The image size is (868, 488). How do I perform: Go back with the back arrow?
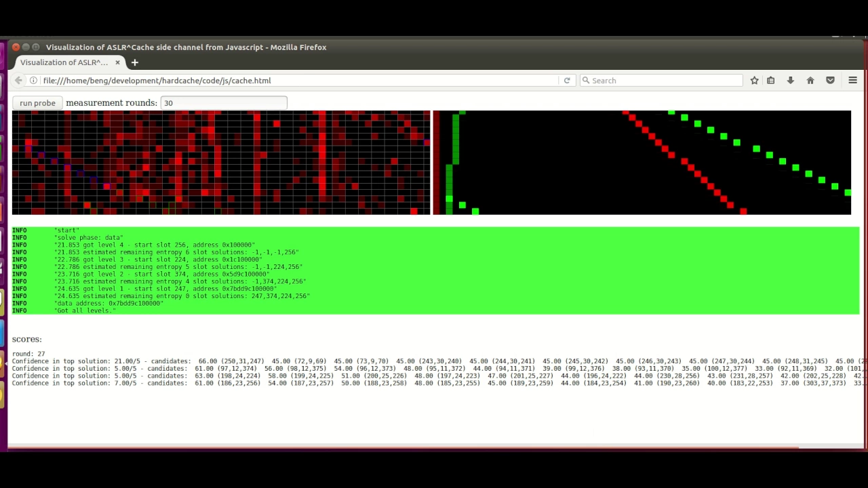(x=19, y=80)
